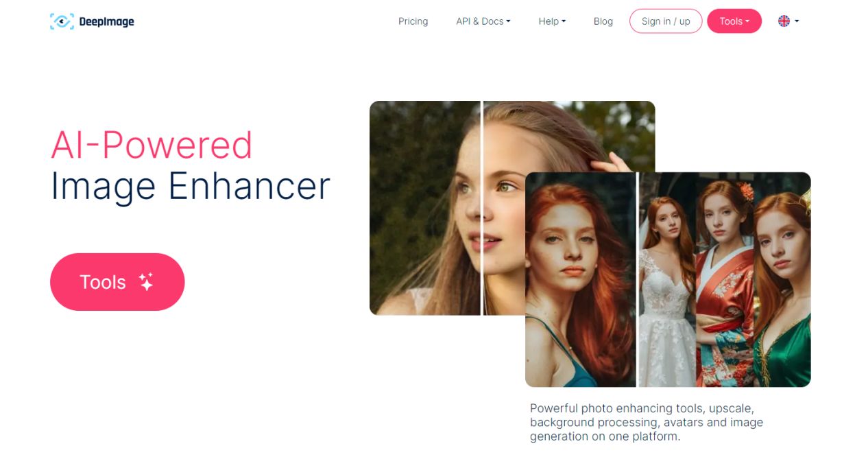Screen dimensions: 868x470
Task: Click the before/after divider on the blonde woman photo
Action: pos(482,208)
